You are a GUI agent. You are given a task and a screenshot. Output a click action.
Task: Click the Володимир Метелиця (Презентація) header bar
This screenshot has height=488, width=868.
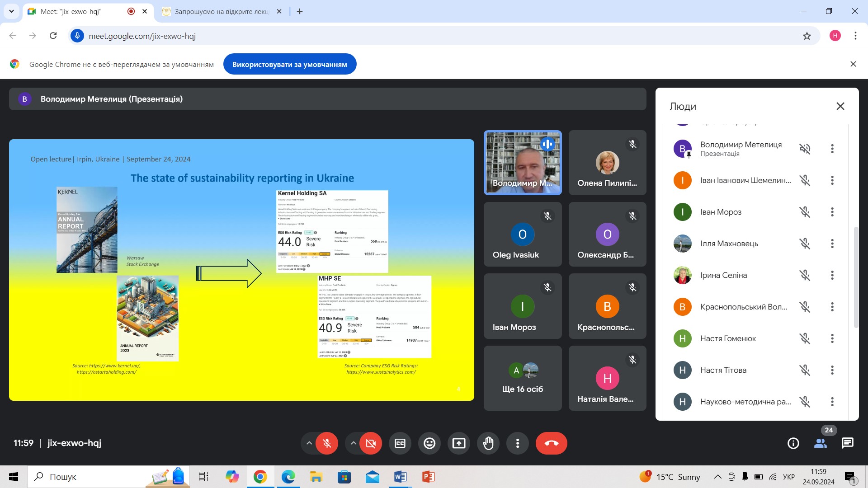pyautogui.click(x=327, y=99)
